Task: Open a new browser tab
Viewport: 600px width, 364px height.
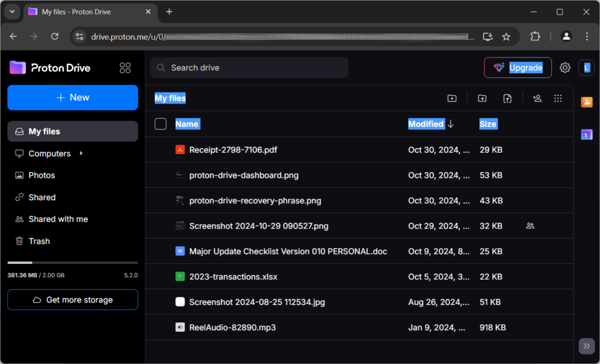Action: pyautogui.click(x=169, y=12)
